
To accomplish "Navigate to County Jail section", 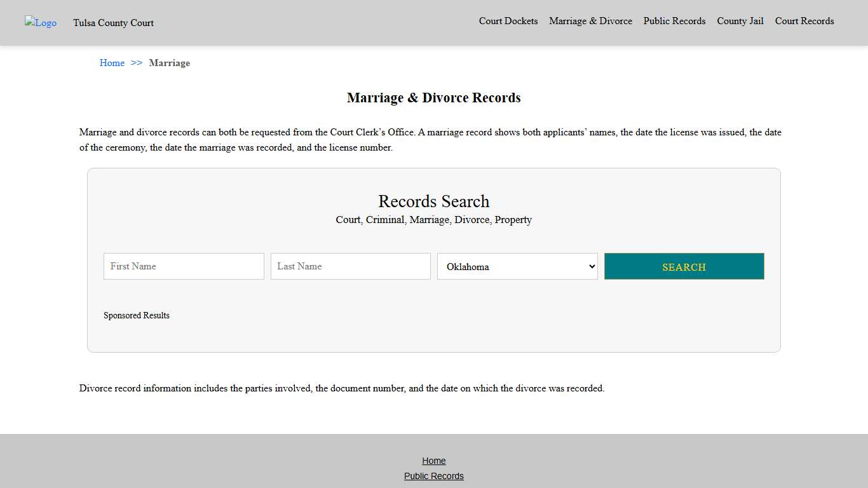I will 740,21.
